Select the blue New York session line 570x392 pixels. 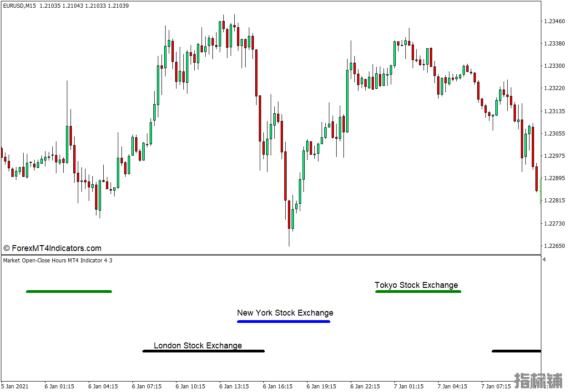tap(283, 322)
